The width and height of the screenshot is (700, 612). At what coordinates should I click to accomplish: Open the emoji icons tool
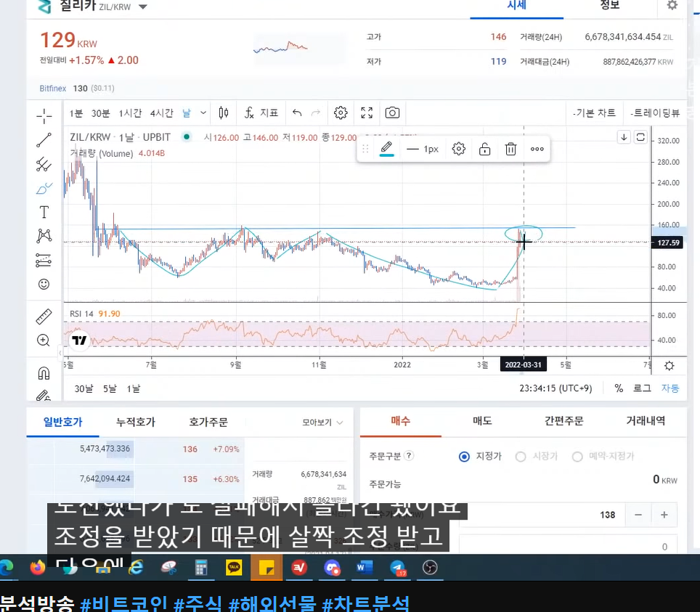pos(44,284)
